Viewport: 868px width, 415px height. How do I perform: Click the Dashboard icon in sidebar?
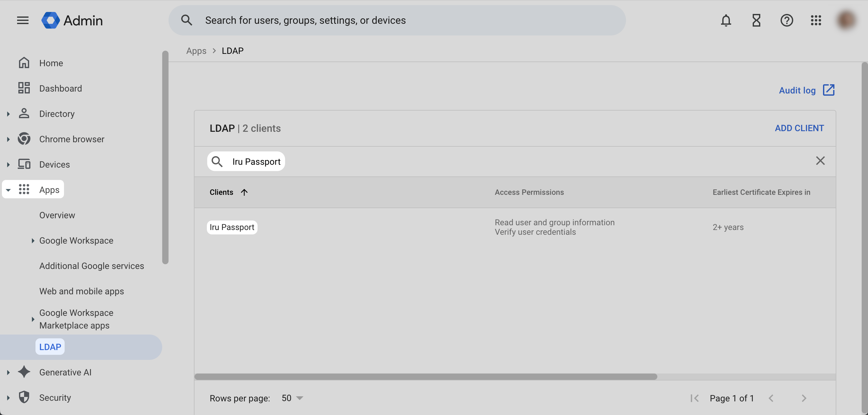coord(24,88)
